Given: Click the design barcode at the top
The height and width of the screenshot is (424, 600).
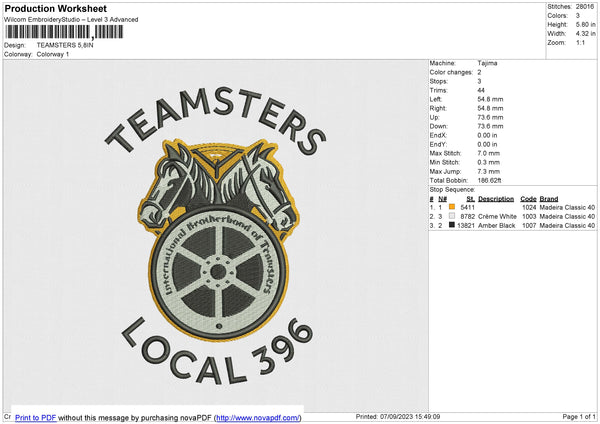Looking at the screenshot, I should [64, 32].
